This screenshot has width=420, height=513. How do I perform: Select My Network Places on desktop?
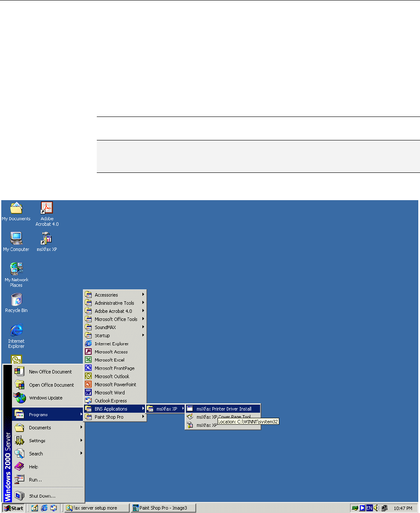pos(16,275)
